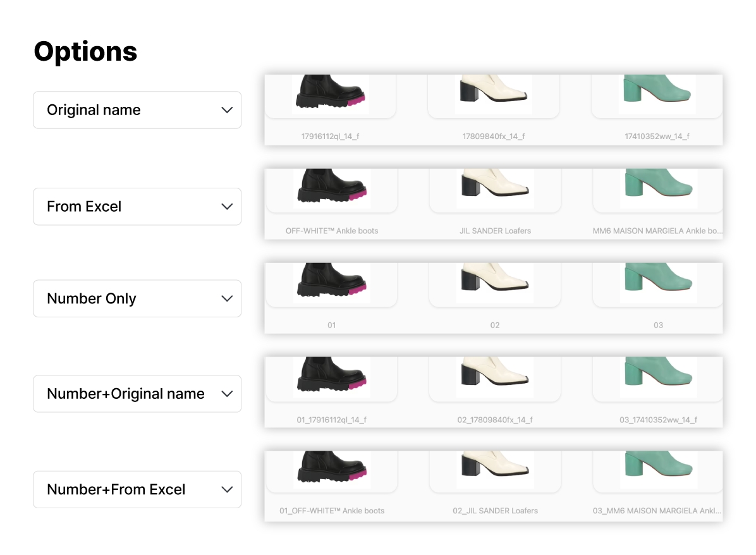This screenshot has height=555, width=756.
Task: Click the chevron on Number+From Excel dropdown
Action: click(227, 489)
